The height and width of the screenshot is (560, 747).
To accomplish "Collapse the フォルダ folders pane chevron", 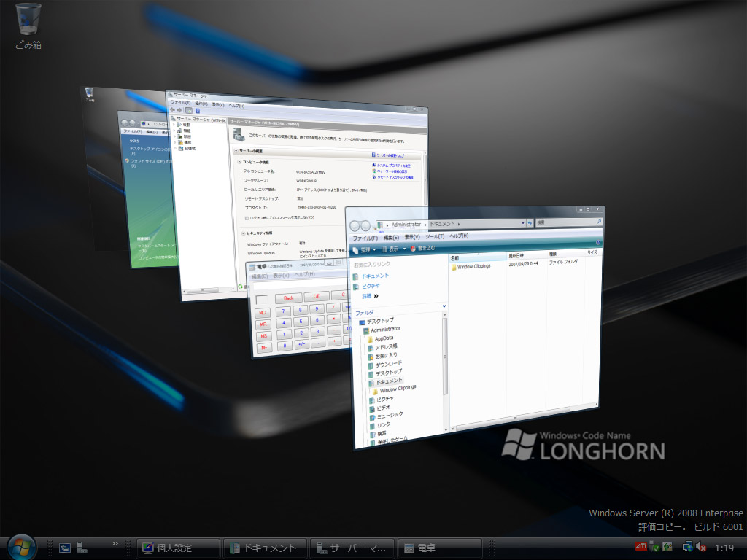I will (x=444, y=306).
